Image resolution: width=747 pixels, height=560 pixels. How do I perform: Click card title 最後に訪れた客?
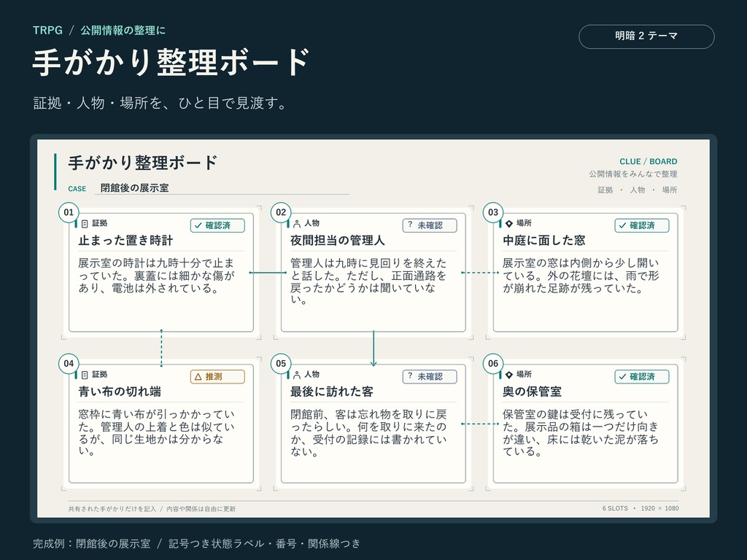tap(332, 392)
